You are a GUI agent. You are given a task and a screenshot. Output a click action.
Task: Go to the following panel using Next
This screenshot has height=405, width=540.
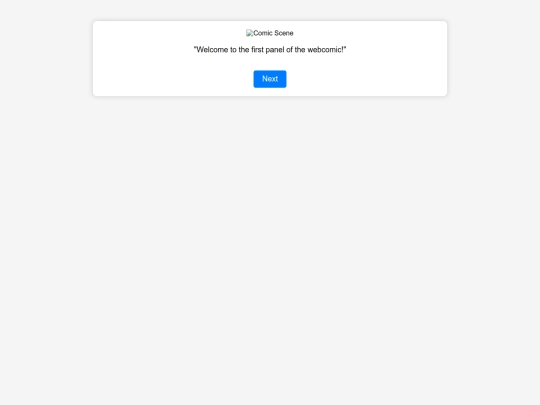pyautogui.click(x=270, y=79)
